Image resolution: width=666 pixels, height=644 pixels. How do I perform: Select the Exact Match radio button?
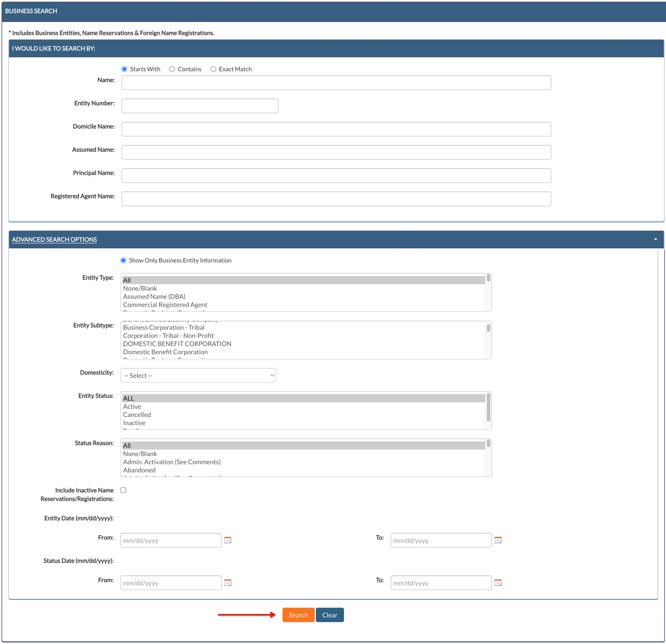pos(213,69)
